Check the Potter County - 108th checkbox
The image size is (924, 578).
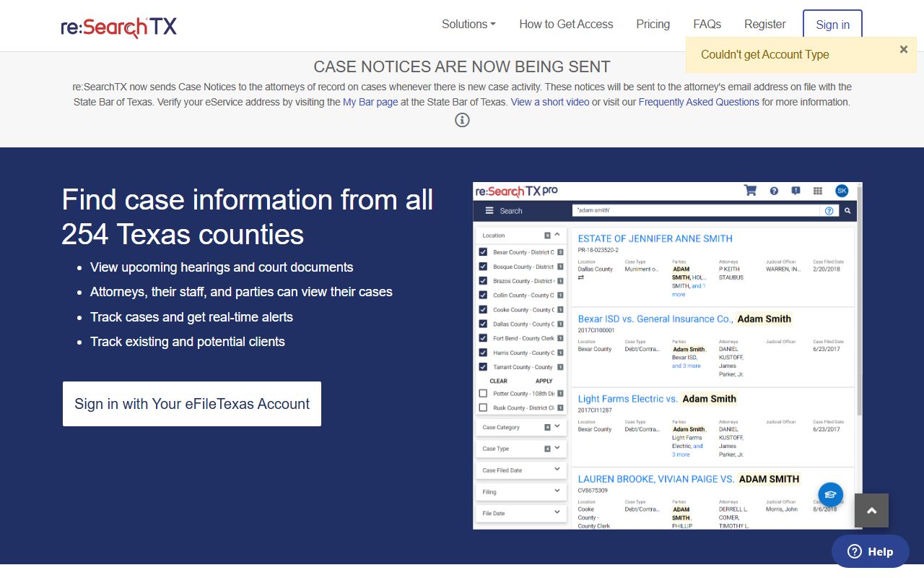484,394
